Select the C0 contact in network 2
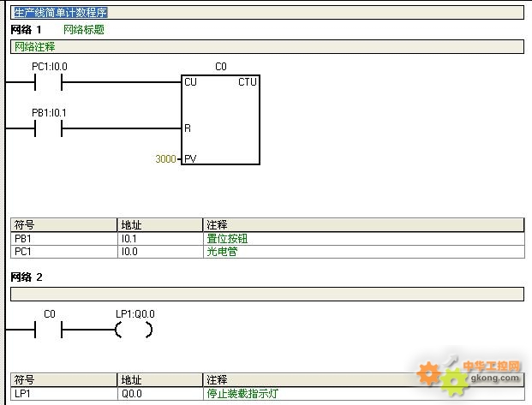Viewport: 532px width, 405px height. (49, 330)
